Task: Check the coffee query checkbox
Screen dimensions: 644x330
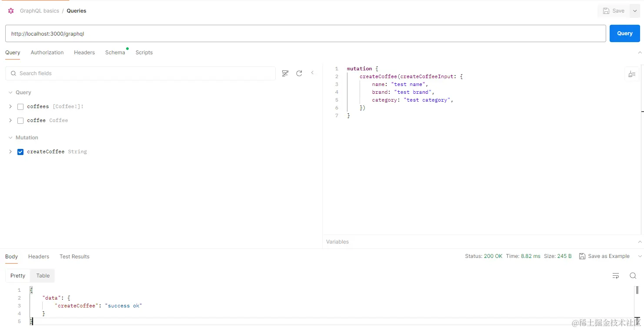Action: pos(20,121)
